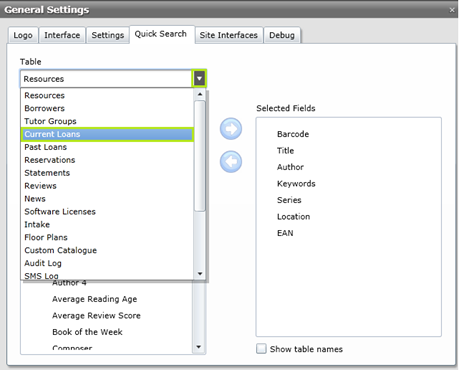The width and height of the screenshot is (459, 370).
Task: Go to the Settings tab
Action: [x=108, y=35]
